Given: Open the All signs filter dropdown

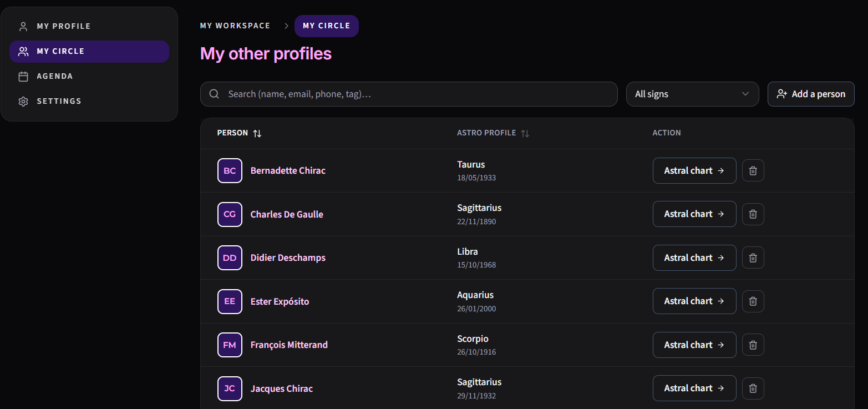Looking at the screenshot, I should pyautogui.click(x=692, y=94).
